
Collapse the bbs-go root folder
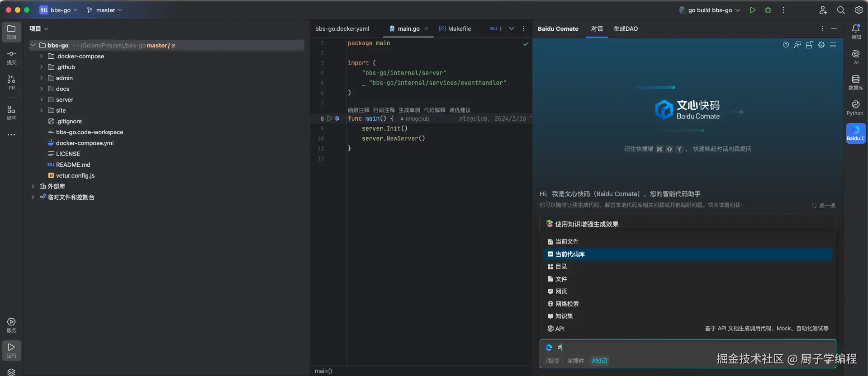click(33, 45)
